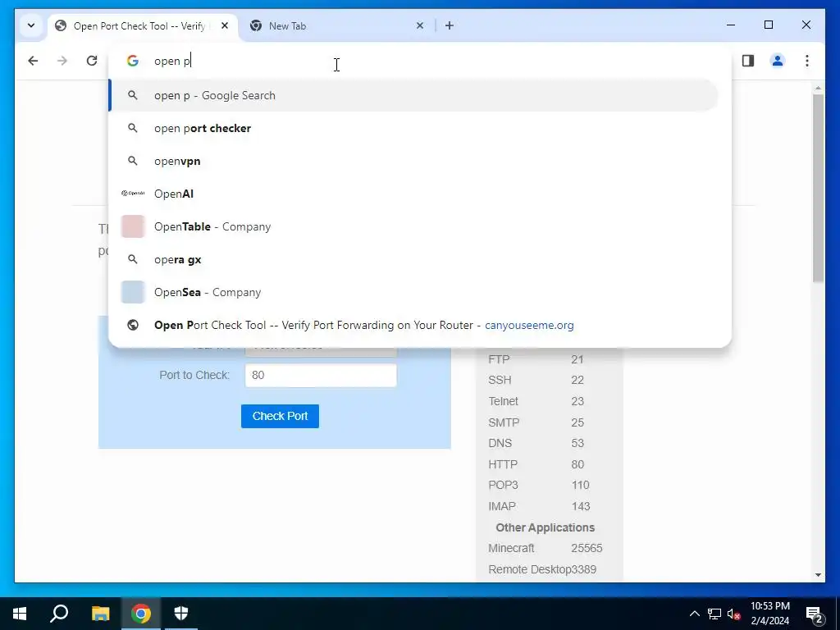Click the globe icon beside canyouseeme suggestion
The width and height of the screenshot is (840, 630).
click(x=133, y=325)
